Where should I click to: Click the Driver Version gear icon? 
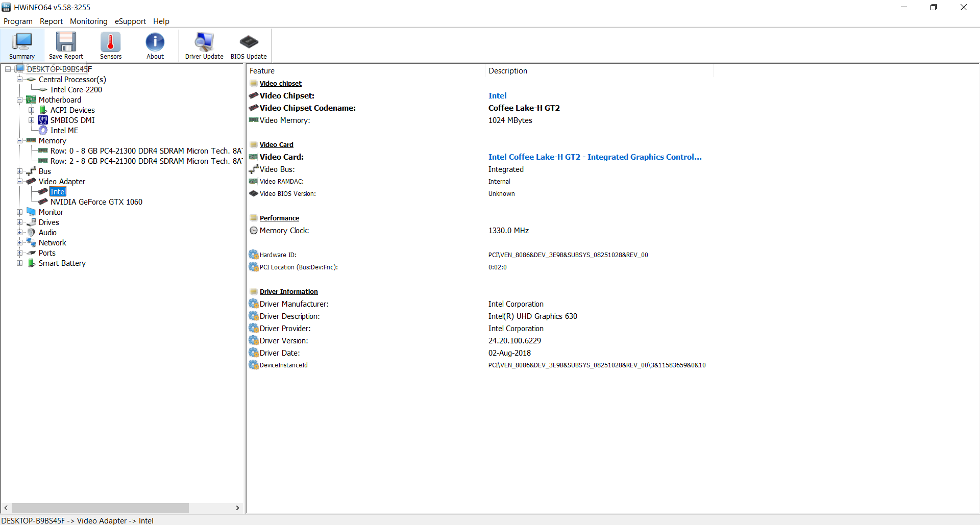click(254, 340)
